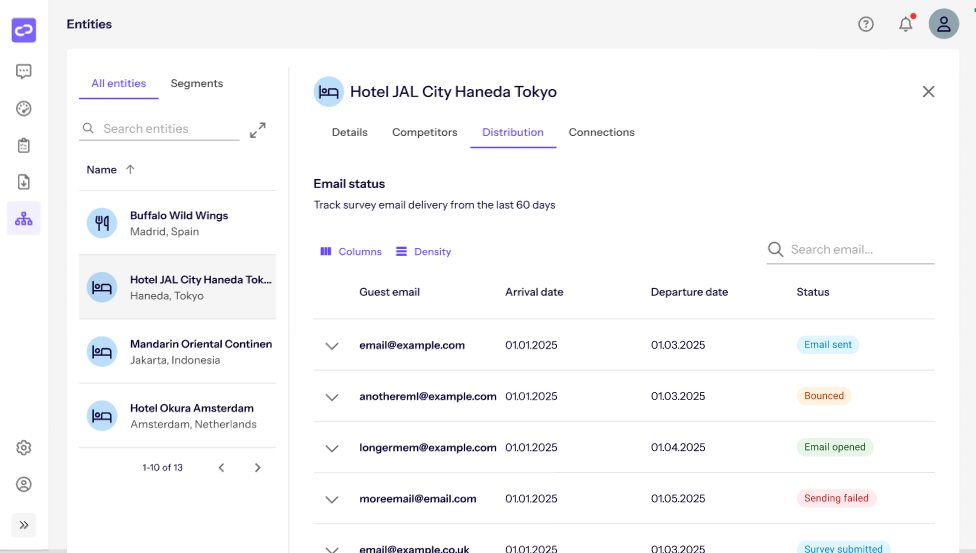Expand the moreemail@email.com row
Image resolution: width=976 pixels, height=553 pixels.
pyautogui.click(x=332, y=499)
